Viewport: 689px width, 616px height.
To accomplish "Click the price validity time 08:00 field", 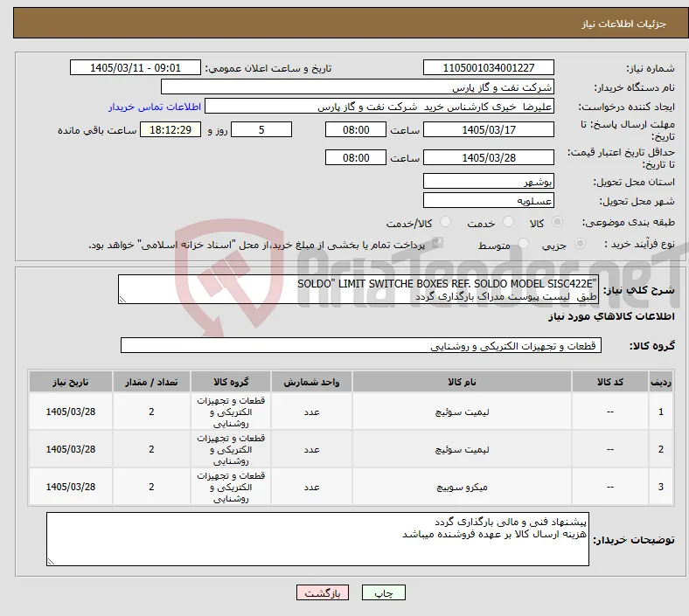I will tap(356, 157).
